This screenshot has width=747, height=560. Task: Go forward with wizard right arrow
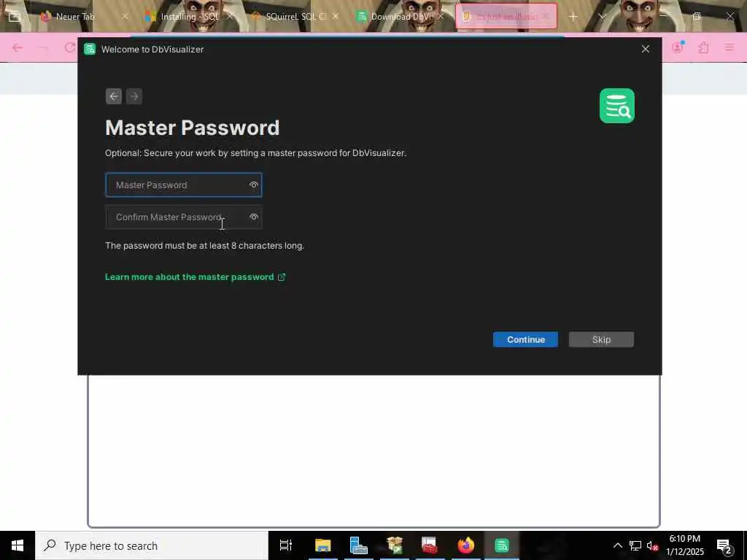tap(134, 96)
